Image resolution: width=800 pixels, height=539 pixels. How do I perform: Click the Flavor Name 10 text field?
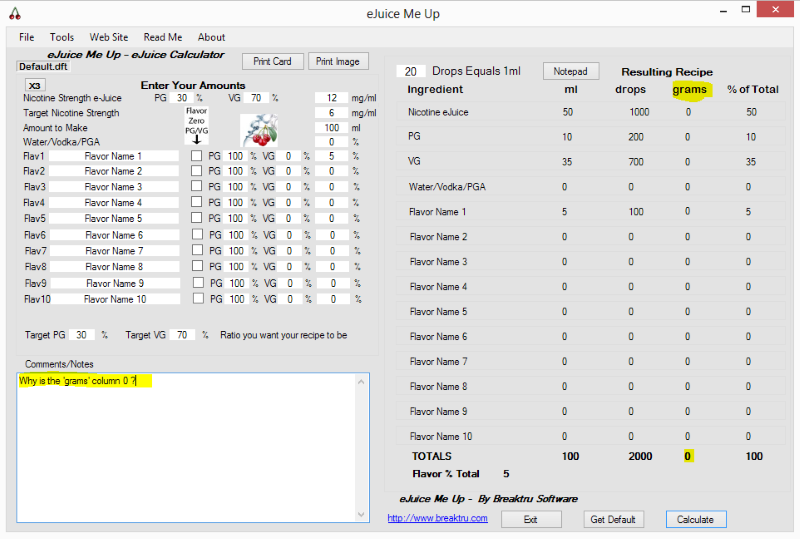coord(115,299)
